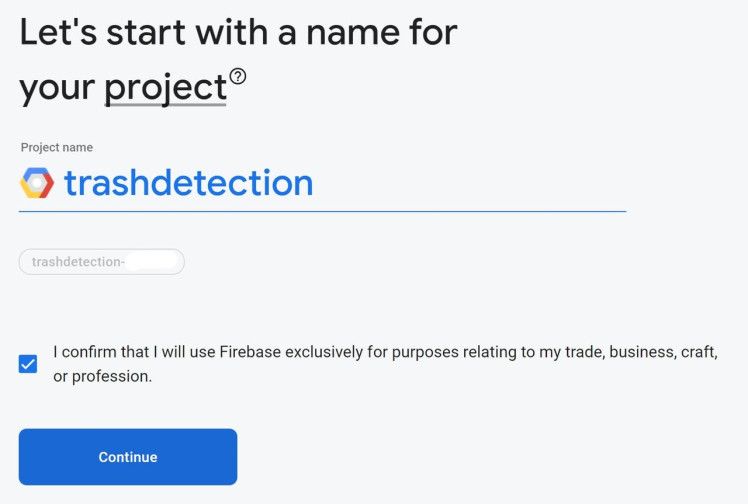Place cursor after "trashdetection" in name field

click(315, 183)
